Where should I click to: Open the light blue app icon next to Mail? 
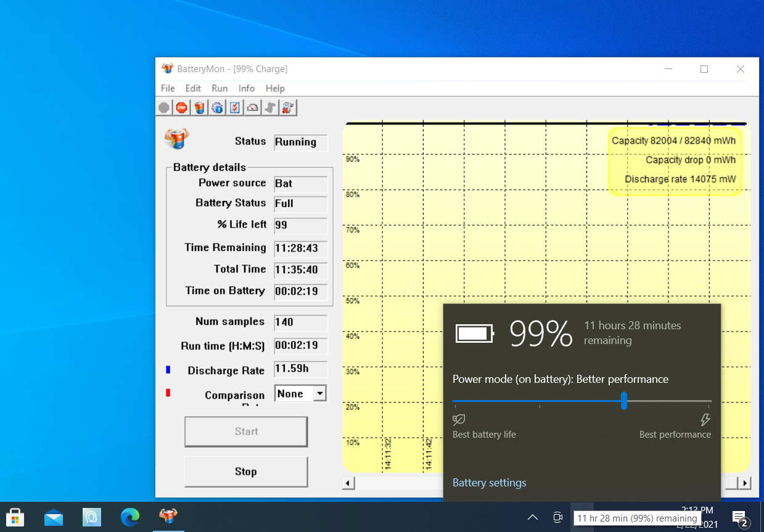[92, 517]
